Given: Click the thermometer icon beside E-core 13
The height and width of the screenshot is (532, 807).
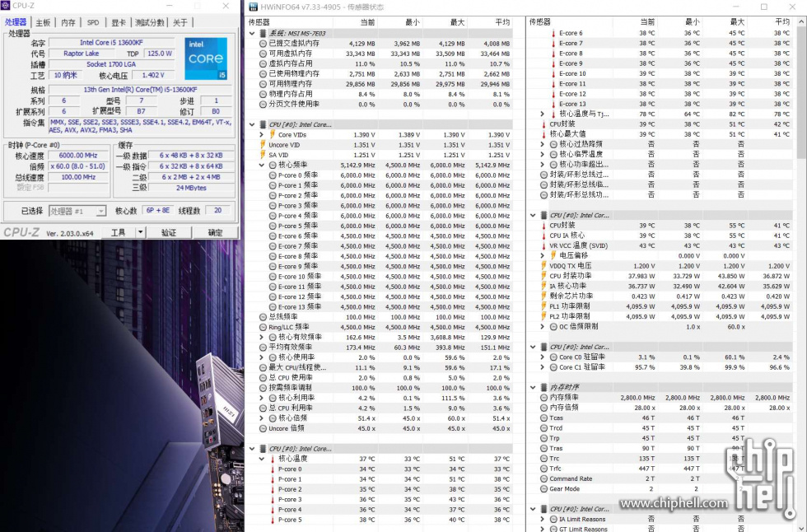Looking at the screenshot, I should pos(553,104).
